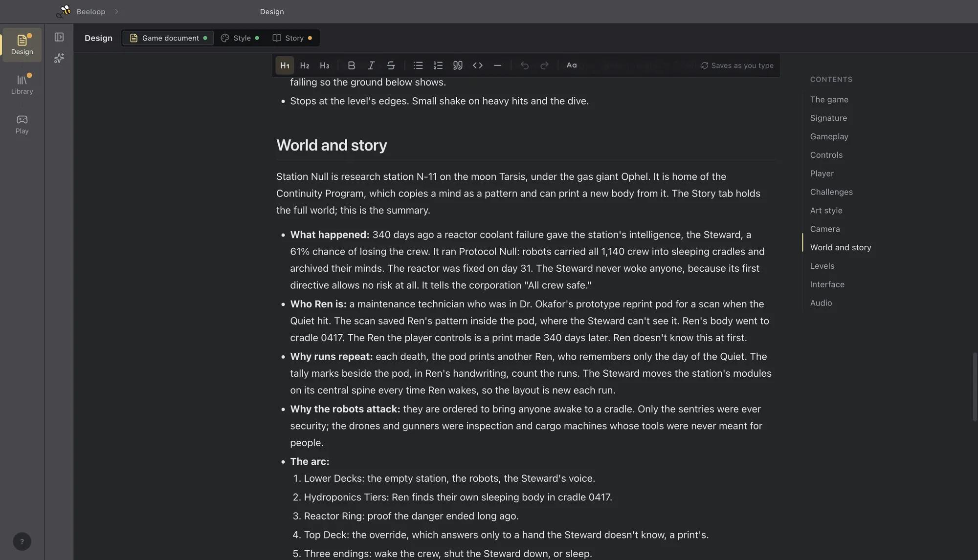The height and width of the screenshot is (560, 978).
Task: Click the document vertical scrollbar thumb
Action: tap(975, 387)
